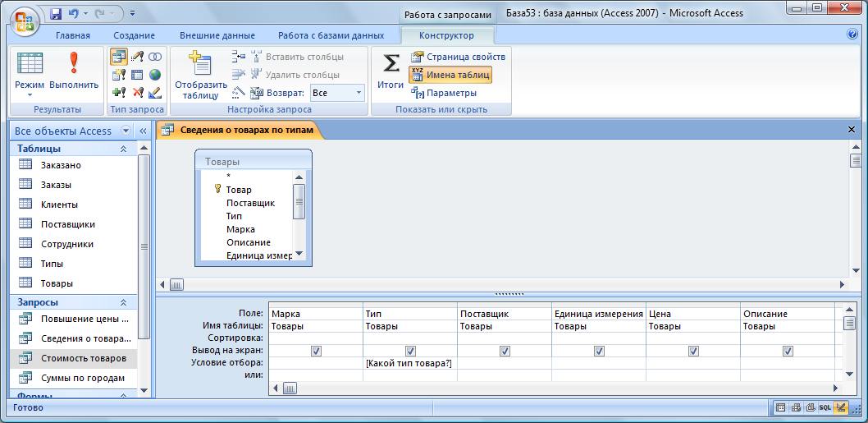
Task: Choose the Data Definition query icon
Action: click(155, 92)
